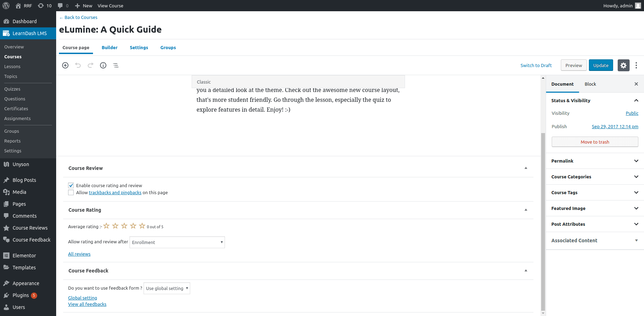Select the Block tab in sidebar

coord(590,84)
